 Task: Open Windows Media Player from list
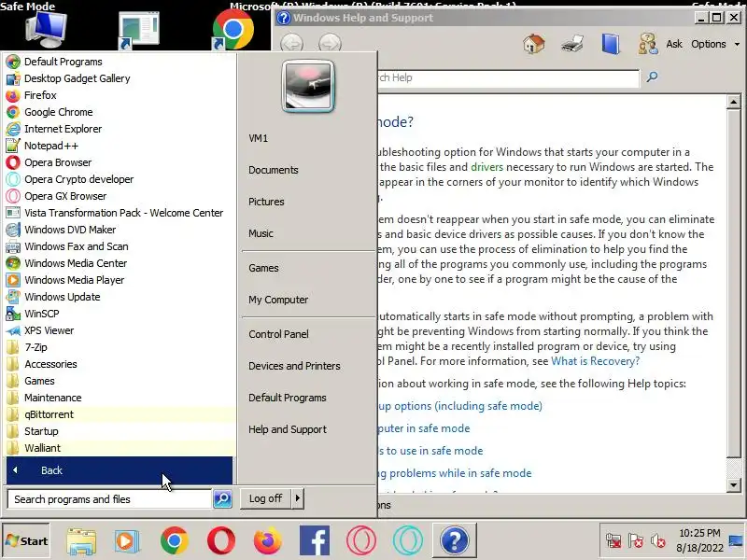coord(74,280)
